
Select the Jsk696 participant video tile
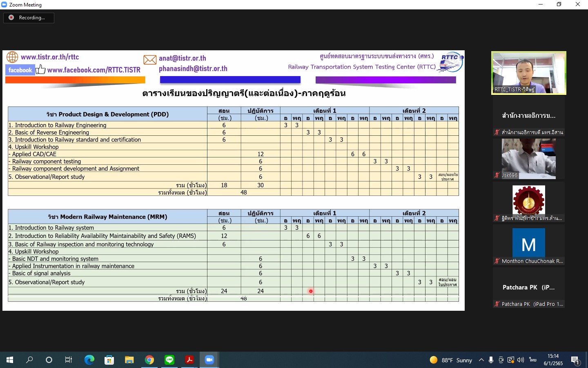click(x=528, y=159)
